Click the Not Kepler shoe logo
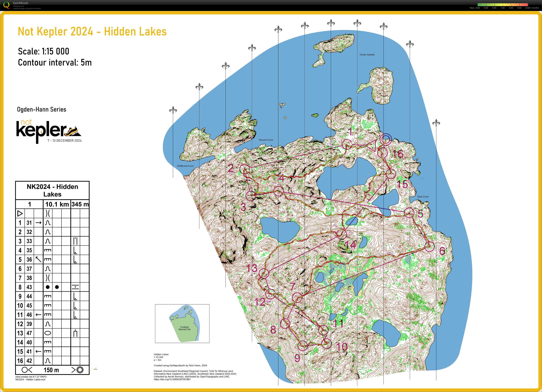542x392 pixels. (x=49, y=132)
